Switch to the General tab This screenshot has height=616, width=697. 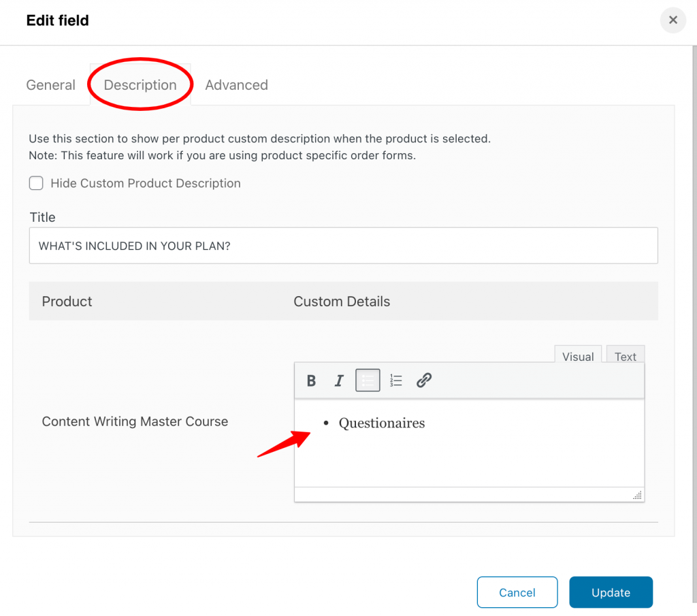50,85
